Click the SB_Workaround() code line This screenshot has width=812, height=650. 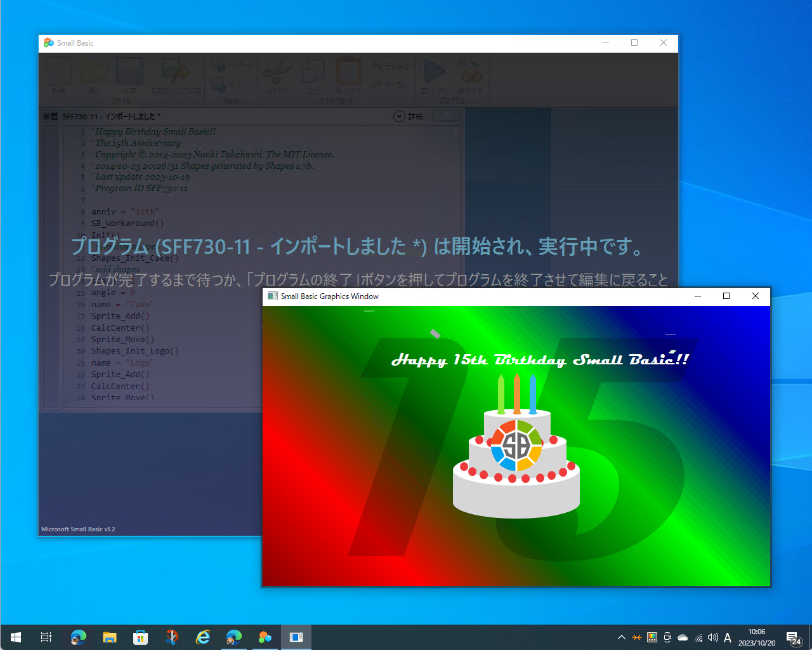(128, 223)
